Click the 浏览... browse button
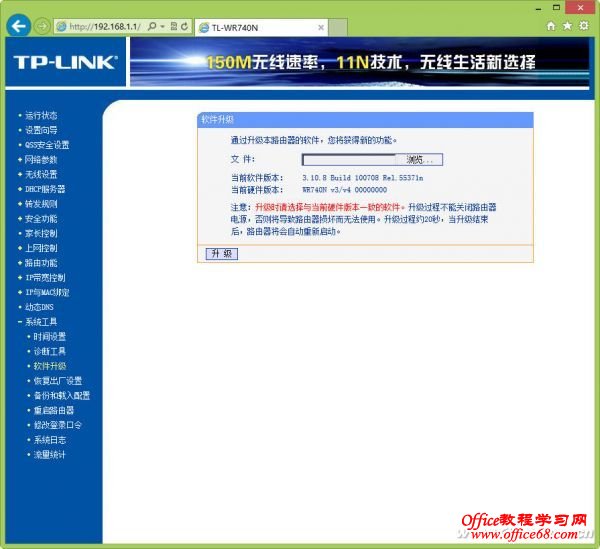 [x=419, y=160]
